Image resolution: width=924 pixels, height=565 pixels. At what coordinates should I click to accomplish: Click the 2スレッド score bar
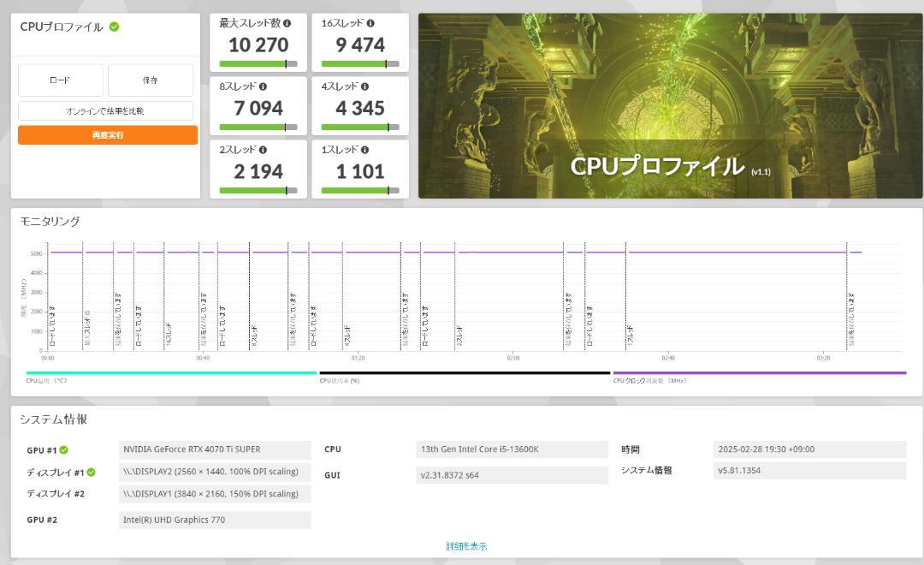click(258, 191)
